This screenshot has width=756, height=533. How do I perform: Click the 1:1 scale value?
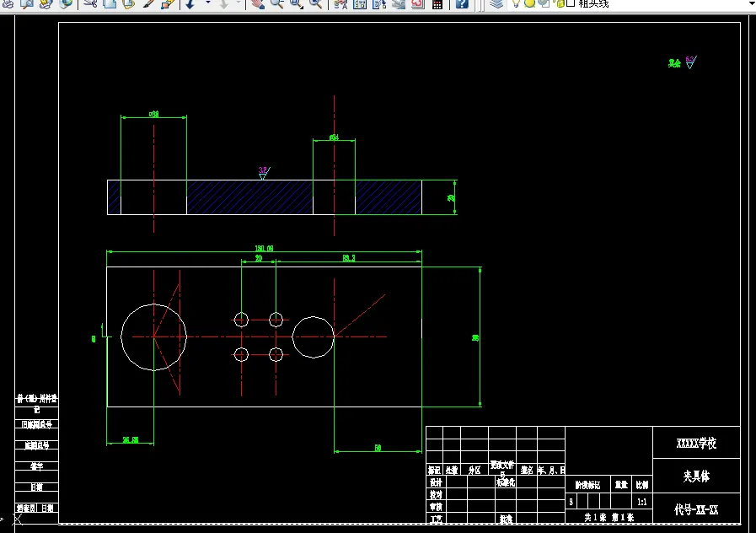pyautogui.click(x=641, y=502)
